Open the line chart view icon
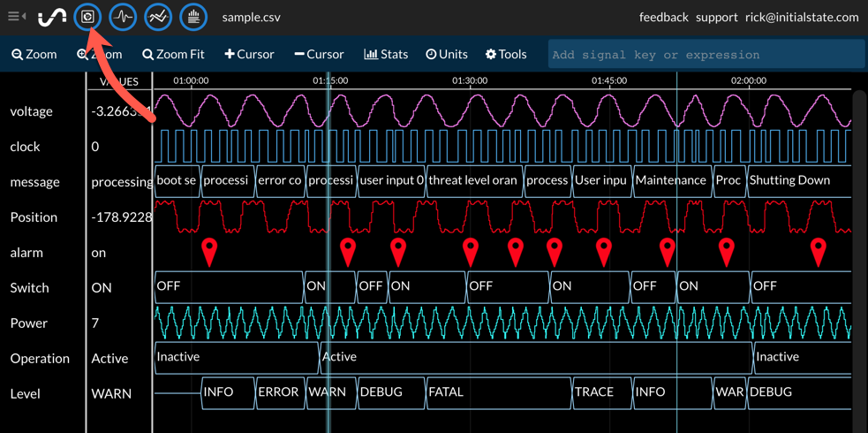Screen dimensions: 868x433 158,17
